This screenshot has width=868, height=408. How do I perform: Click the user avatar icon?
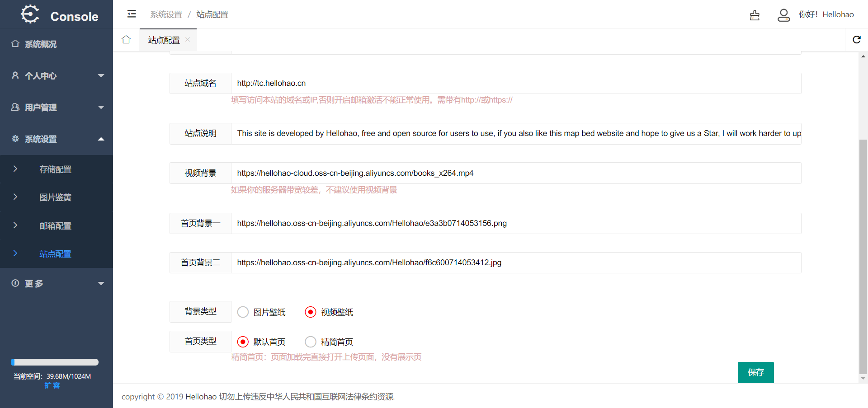pyautogui.click(x=783, y=15)
